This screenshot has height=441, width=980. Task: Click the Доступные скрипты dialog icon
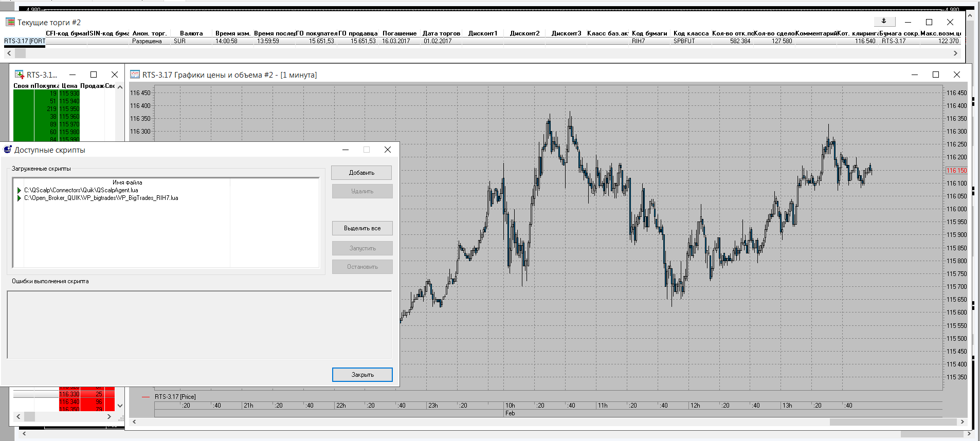tap(8, 150)
